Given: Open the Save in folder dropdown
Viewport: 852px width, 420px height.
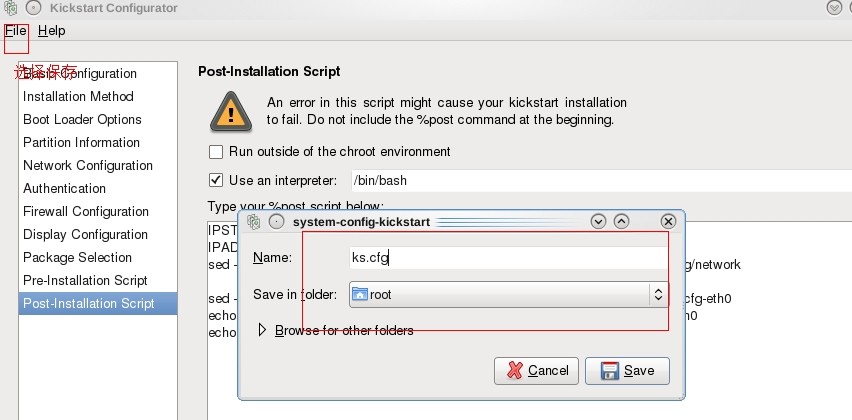Looking at the screenshot, I should 508,294.
